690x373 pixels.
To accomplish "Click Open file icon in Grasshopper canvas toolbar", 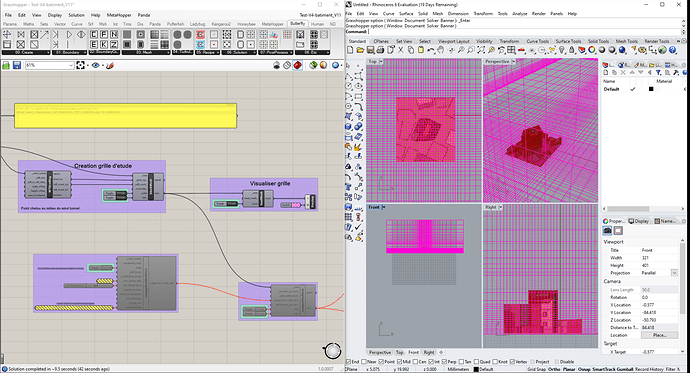I will (x=6, y=65).
